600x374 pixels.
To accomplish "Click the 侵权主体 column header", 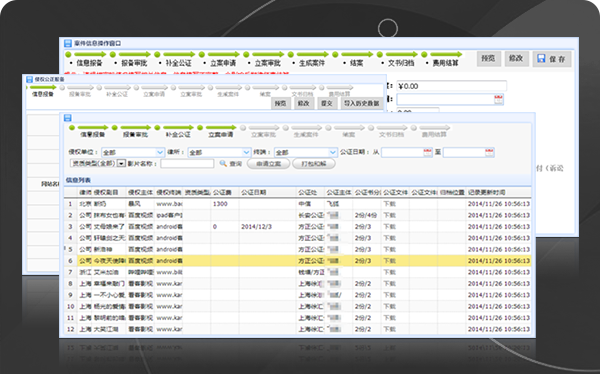I will point(140,192).
